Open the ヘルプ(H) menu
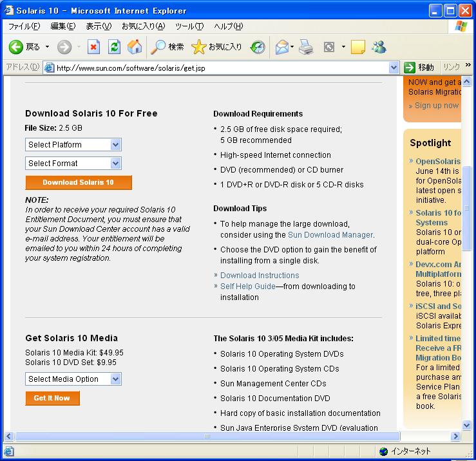 point(229,26)
